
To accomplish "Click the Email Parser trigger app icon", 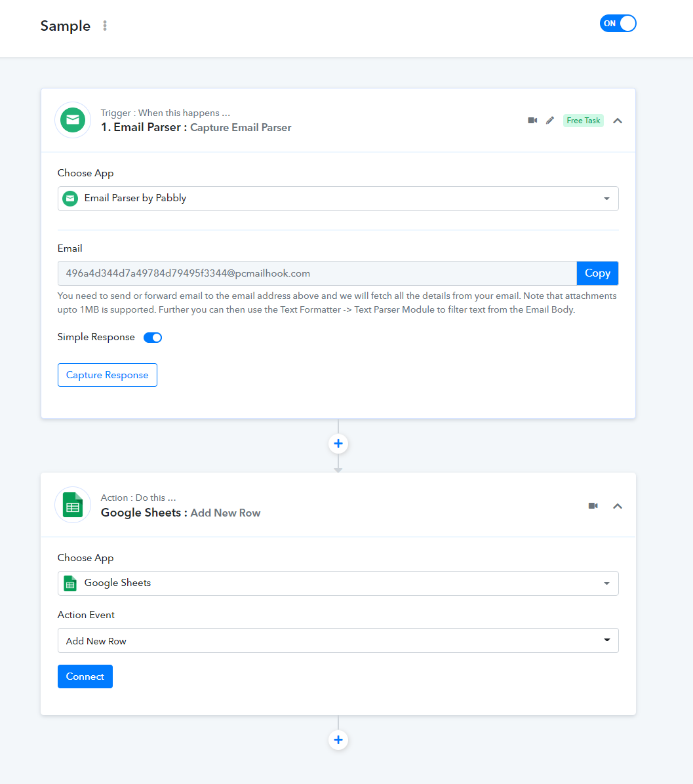I will (x=73, y=120).
